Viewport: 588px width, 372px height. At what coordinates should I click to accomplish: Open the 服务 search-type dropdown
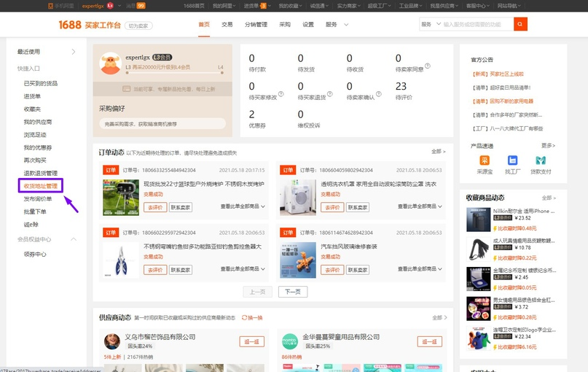coord(431,24)
